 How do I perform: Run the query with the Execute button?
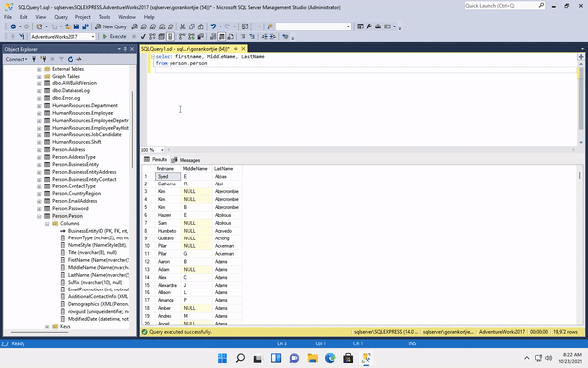[x=115, y=37]
